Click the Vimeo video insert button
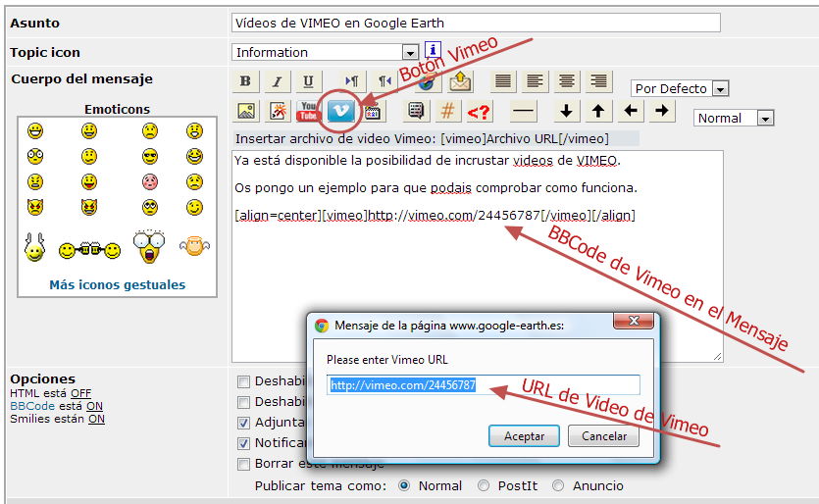The height and width of the screenshot is (504, 819). 341,111
